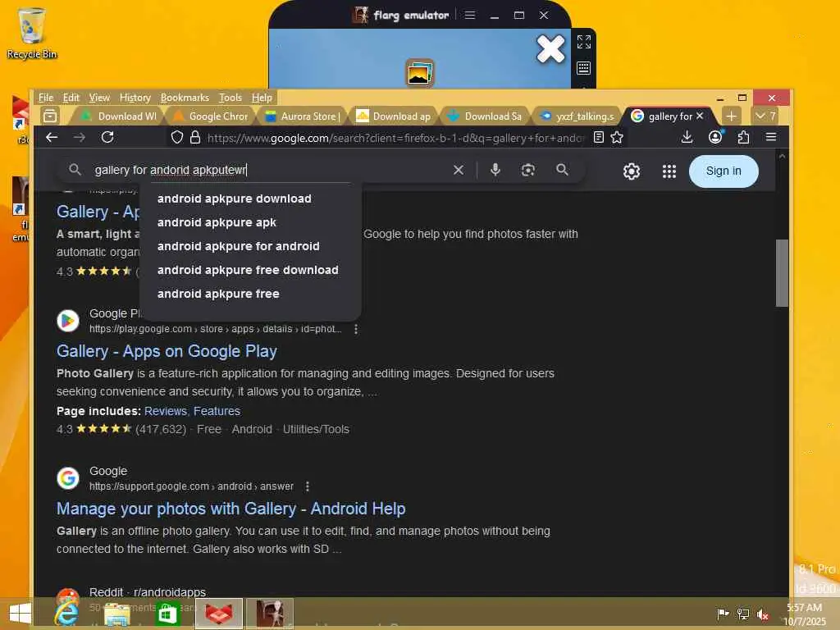Bookmark this page with the star icon
Viewport: 840px width, 630px height.
pyautogui.click(x=617, y=138)
